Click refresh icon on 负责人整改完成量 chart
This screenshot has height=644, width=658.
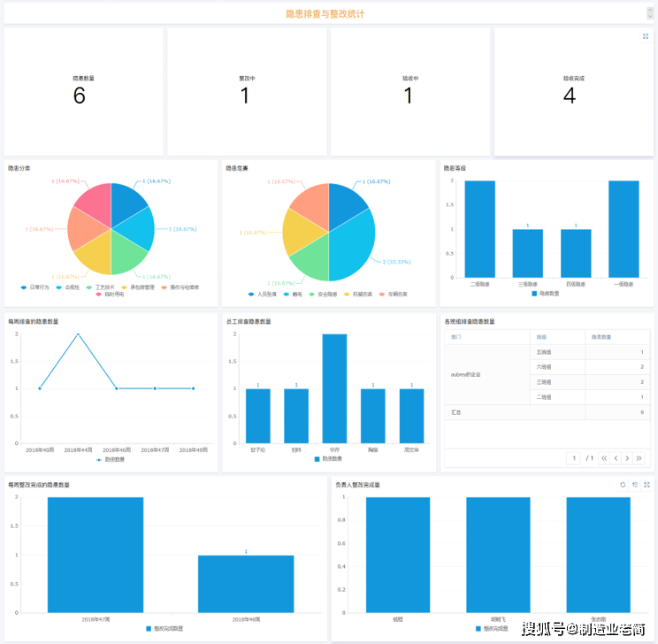click(623, 485)
